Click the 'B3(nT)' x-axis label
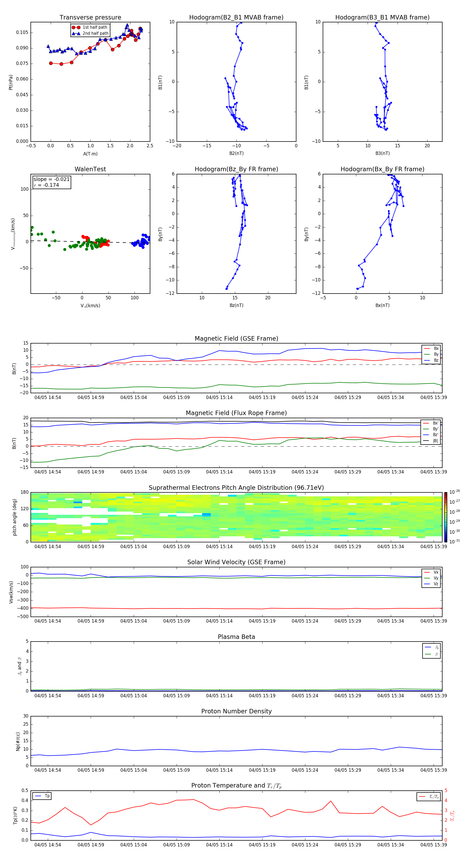473x868 pixels. [x=382, y=153]
